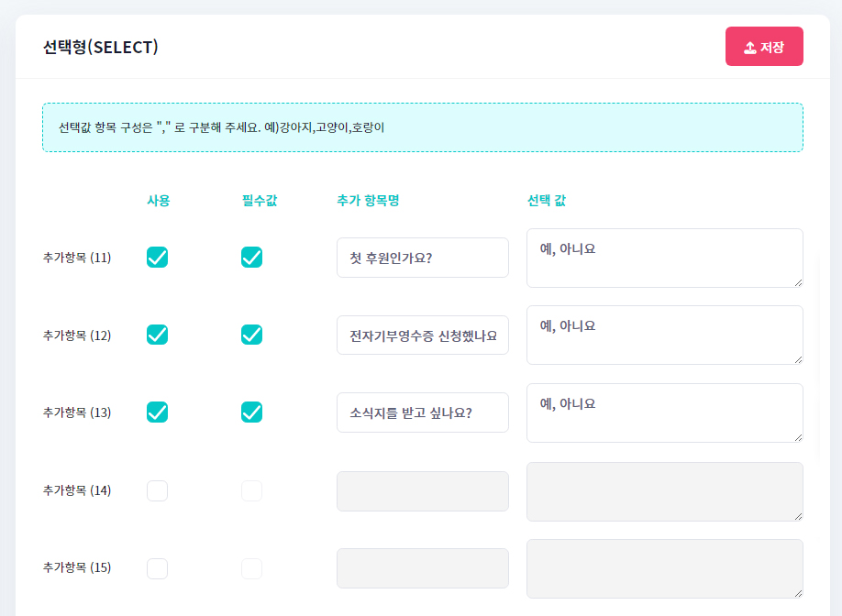The width and height of the screenshot is (842, 616).
Task: Click 선택 값 textarea for 추가항목 (13)
Action: tap(664, 412)
